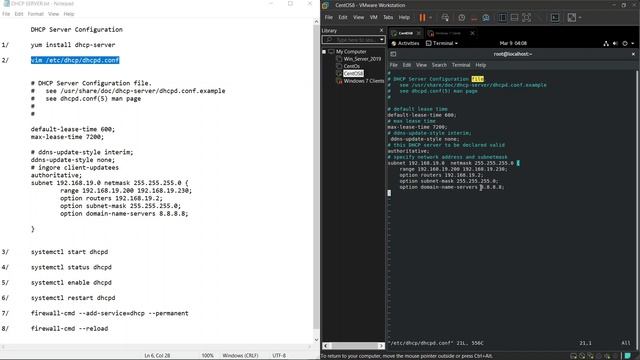Open the terminal View menu
The height and width of the screenshot is (360, 640).
(x=421, y=65)
